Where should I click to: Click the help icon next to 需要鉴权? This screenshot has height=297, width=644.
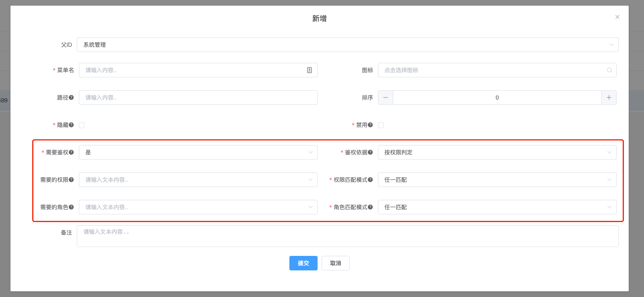[x=71, y=152]
